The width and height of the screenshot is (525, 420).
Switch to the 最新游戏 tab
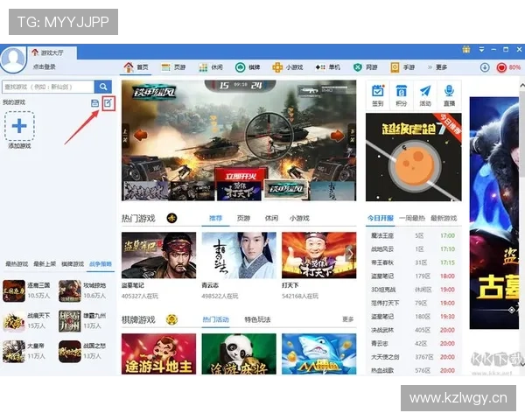tap(444, 219)
